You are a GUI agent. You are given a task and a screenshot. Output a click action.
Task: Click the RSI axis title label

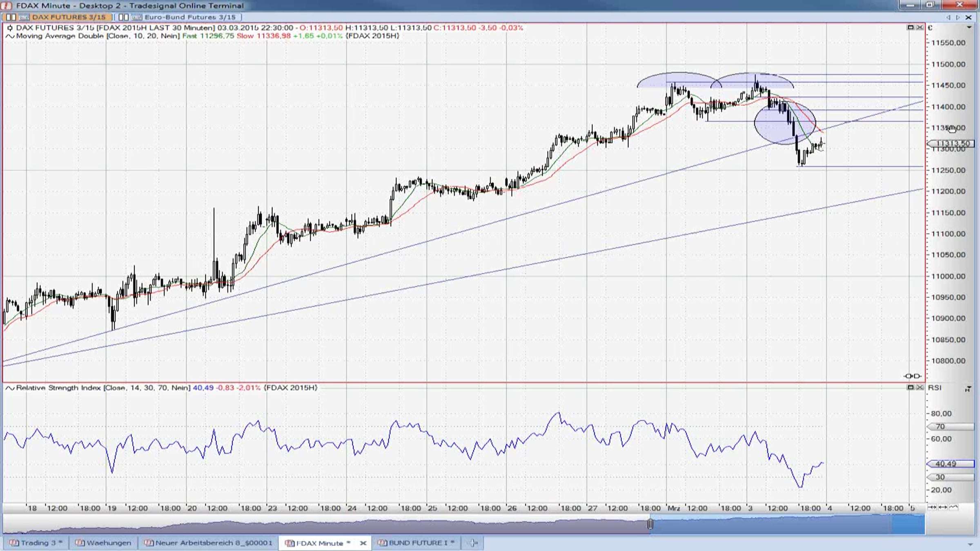[x=935, y=387]
